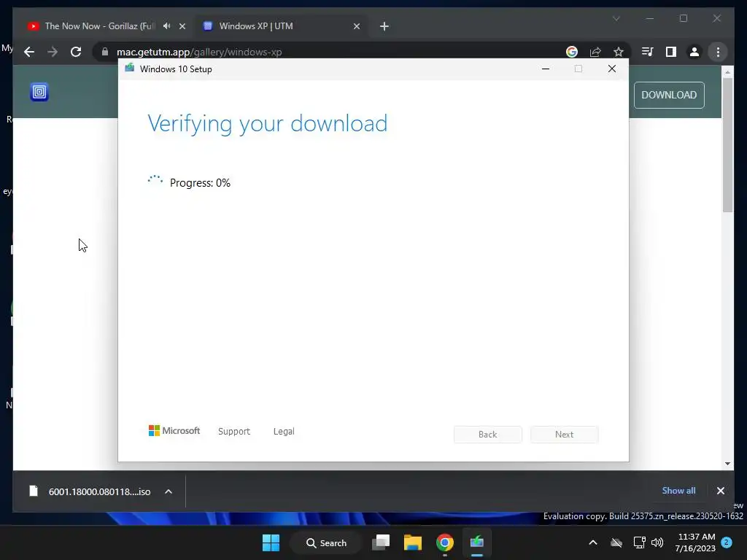Click the Chrome forward arrow
The image size is (747, 560).
tap(53, 52)
